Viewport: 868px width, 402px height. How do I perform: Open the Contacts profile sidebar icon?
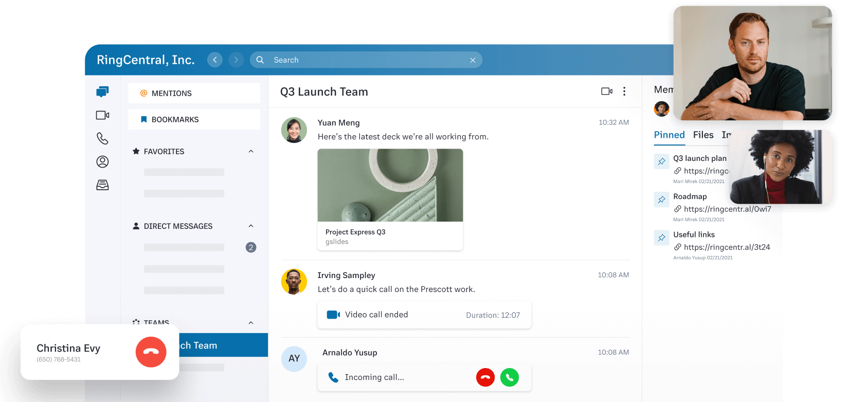point(102,162)
